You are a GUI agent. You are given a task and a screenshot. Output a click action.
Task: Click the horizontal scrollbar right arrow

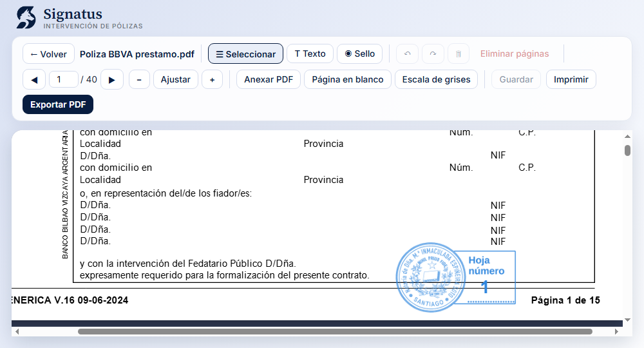pyautogui.click(x=616, y=331)
